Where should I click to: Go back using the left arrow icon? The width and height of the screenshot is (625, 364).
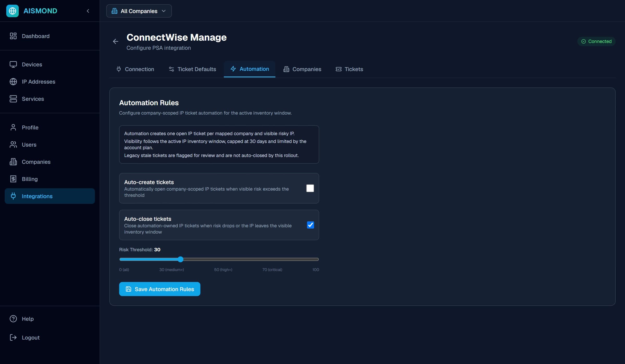(x=116, y=41)
